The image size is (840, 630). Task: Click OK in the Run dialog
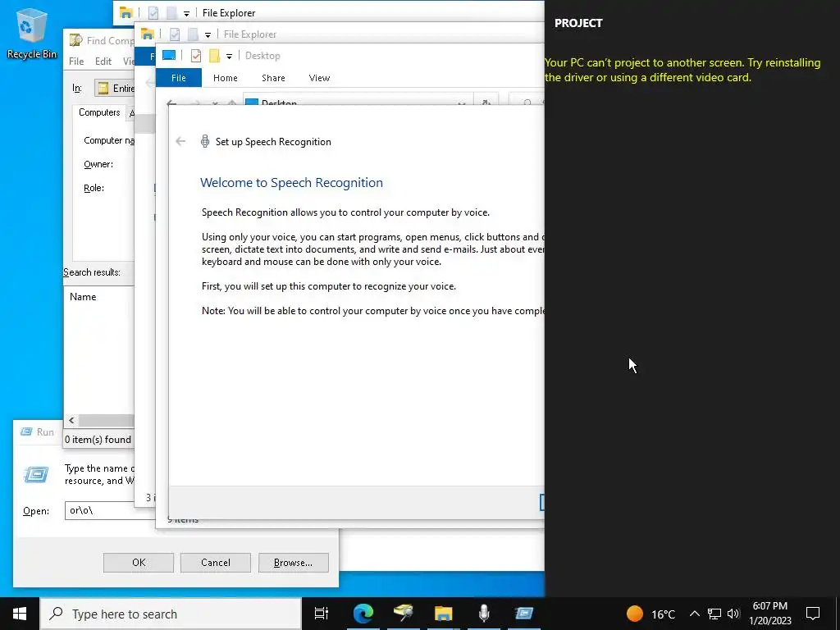[138, 563]
